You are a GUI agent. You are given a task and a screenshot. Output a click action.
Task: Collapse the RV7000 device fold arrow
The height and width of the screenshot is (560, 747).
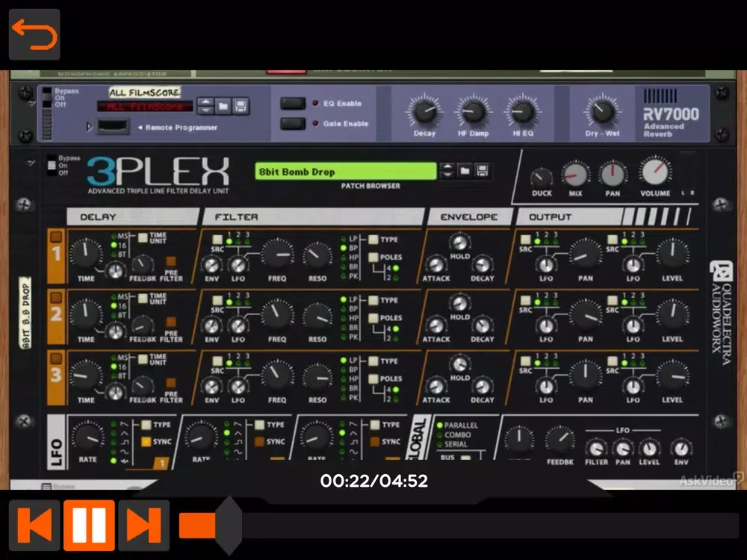click(31, 103)
